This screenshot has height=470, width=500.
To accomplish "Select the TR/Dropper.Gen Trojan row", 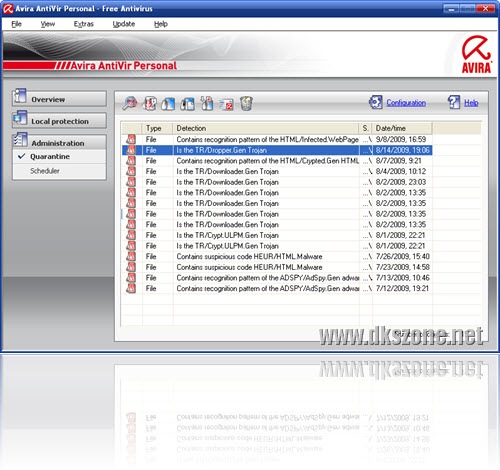I will 277,150.
